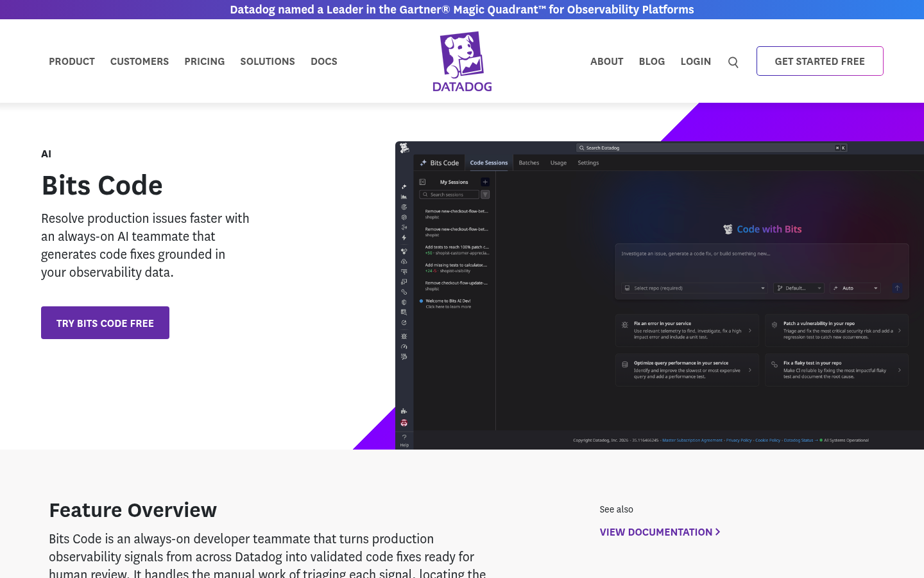Image resolution: width=924 pixels, height=578 pixels.
Task: Click the Gartner Magic Quadrant banner
Action: point(462,10)
